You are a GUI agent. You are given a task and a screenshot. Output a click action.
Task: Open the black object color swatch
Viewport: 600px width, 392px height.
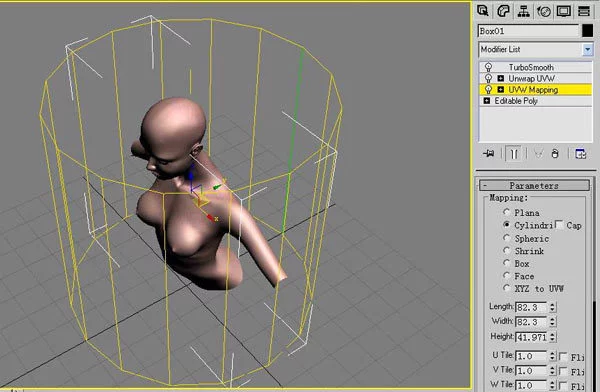(x=587, y=31)
